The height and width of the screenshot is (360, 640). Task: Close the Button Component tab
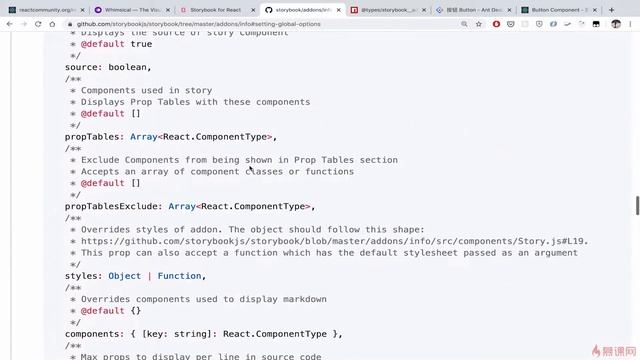point(595,10)
